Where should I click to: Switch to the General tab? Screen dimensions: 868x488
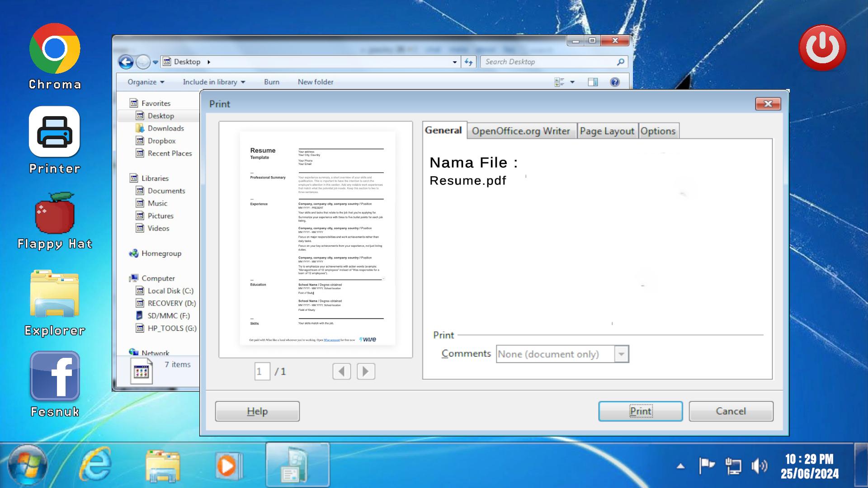coord(443,130)
